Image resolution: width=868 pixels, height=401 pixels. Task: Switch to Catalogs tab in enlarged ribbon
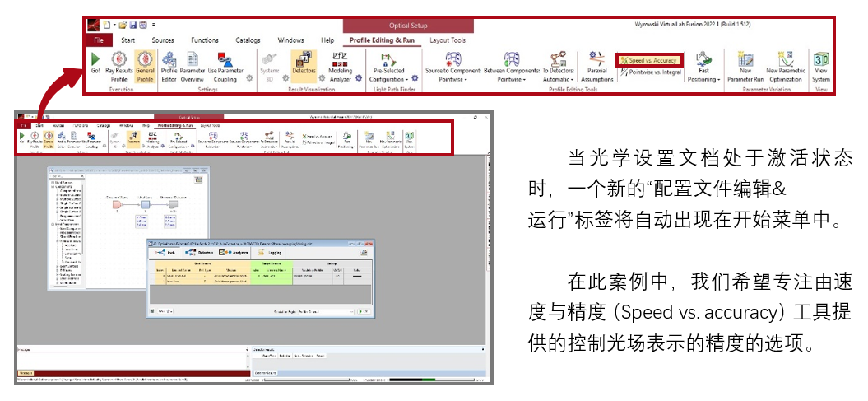pos(248,40)
